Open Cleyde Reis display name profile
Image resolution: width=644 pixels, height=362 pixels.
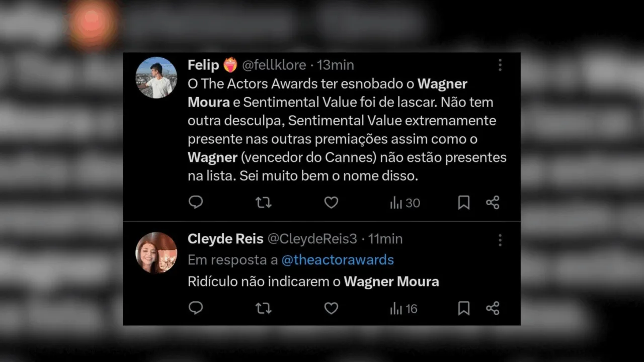click(x=225, y=239)
